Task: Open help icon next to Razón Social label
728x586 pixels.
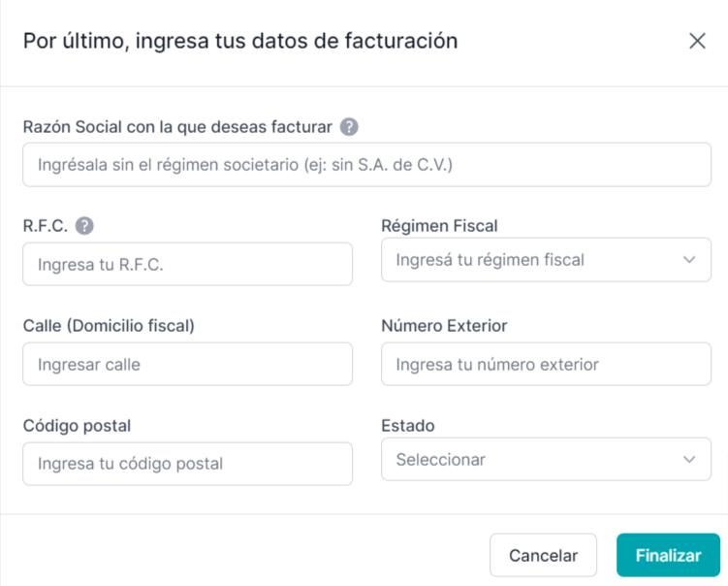Action: 349,127
